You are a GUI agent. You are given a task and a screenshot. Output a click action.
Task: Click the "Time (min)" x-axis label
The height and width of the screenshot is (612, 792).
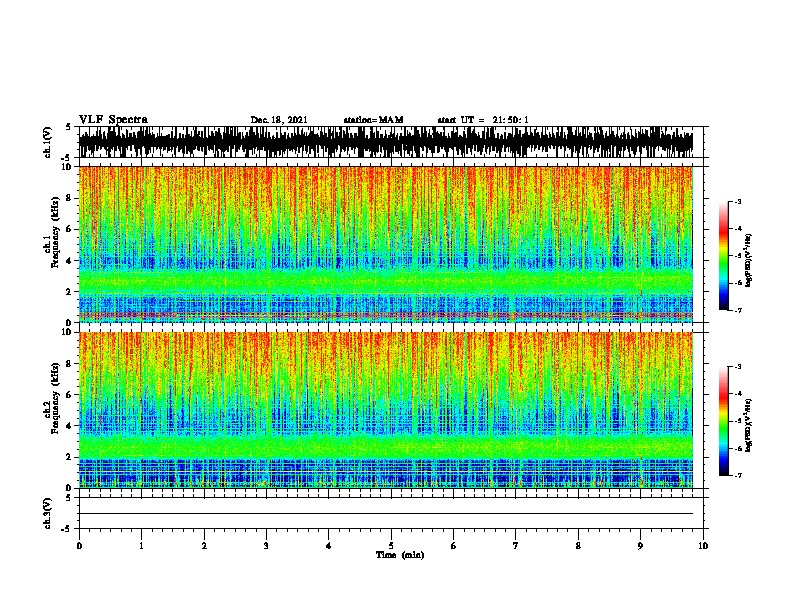pyautogui.click(x=400, y=555)
